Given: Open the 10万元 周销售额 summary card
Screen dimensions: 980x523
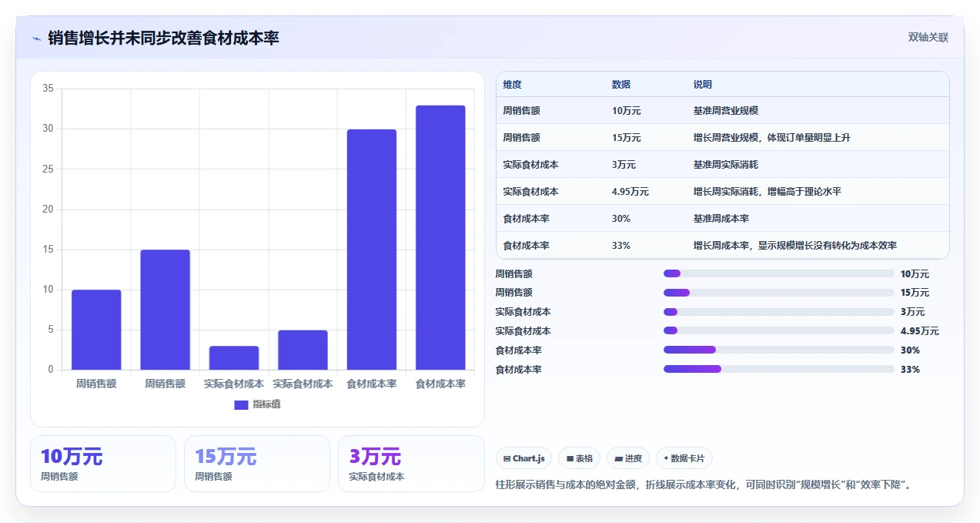Looking at the screenshot, I should coord(103,464).
